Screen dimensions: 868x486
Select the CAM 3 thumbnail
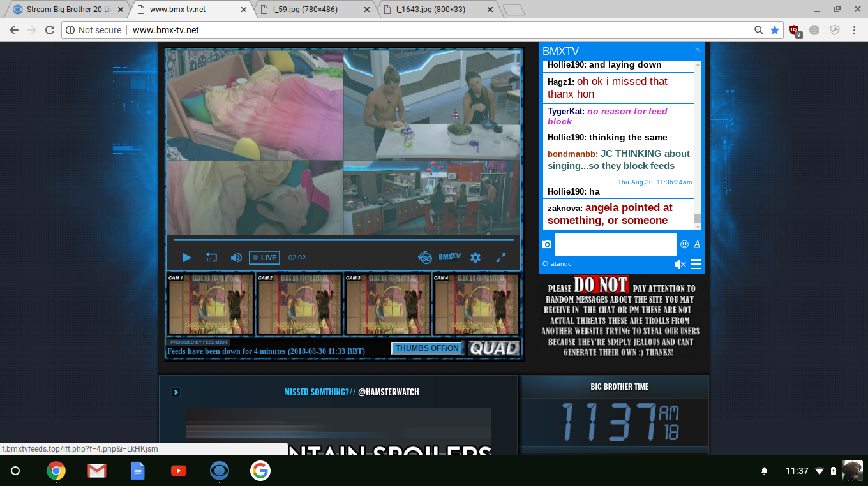point(387,304)
